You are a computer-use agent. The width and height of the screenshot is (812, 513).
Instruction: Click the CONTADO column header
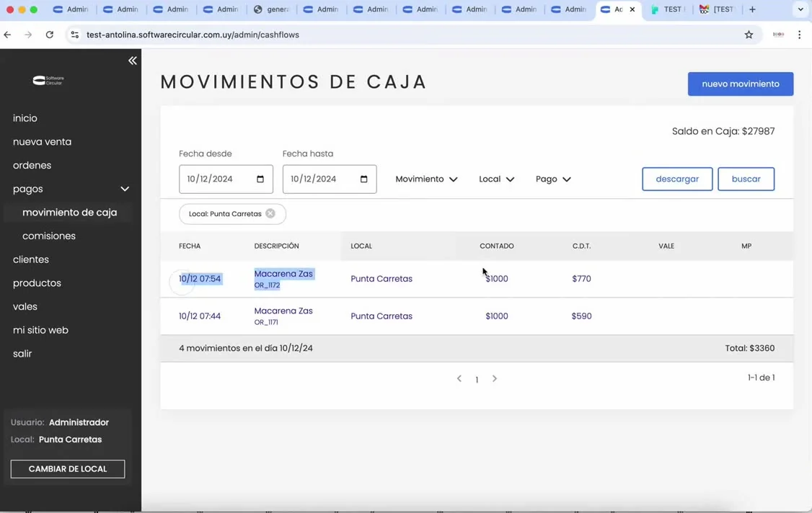click(497, 246)
